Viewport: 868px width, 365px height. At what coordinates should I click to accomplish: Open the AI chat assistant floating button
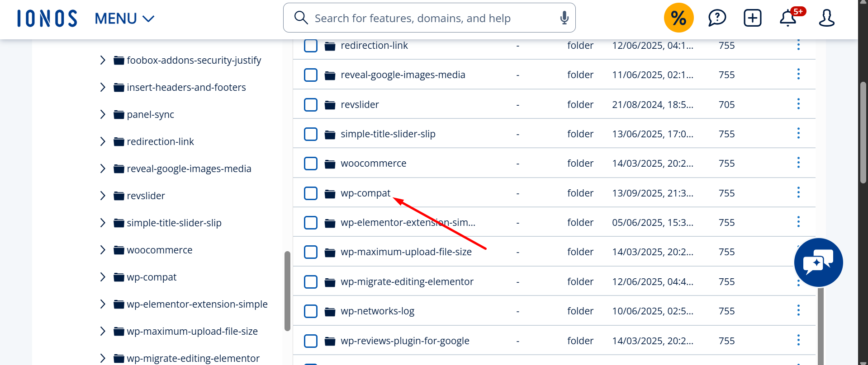(818, 262)
